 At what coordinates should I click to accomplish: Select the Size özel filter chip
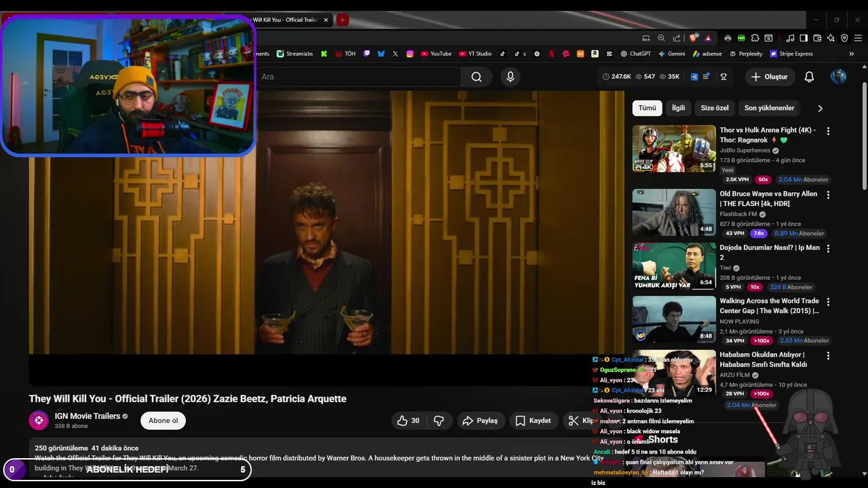click(714, 108)
